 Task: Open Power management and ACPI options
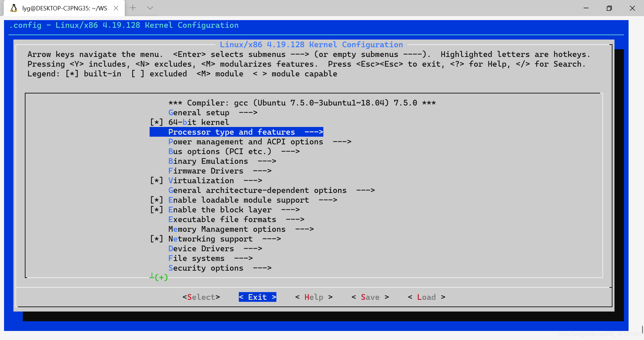(260, 142)
